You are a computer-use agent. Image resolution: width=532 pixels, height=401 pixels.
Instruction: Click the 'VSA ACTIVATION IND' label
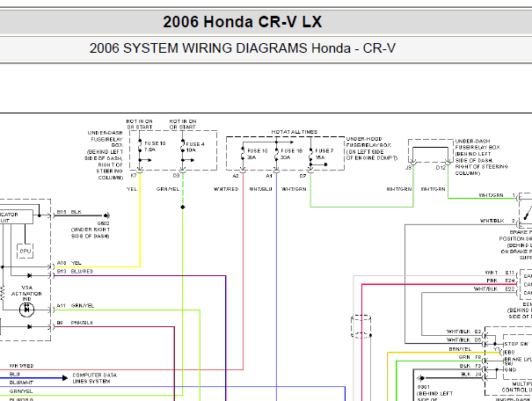pyautogui.click(x=26, y=293)
